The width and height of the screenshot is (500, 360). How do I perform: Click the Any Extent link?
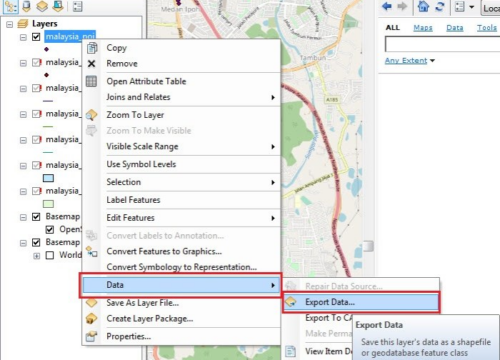[406, 61]
